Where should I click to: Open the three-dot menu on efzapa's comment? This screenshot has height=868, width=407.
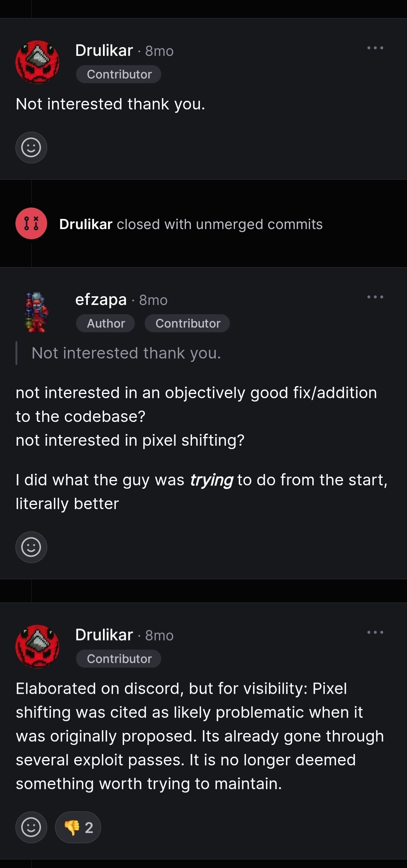pos(375,297)
